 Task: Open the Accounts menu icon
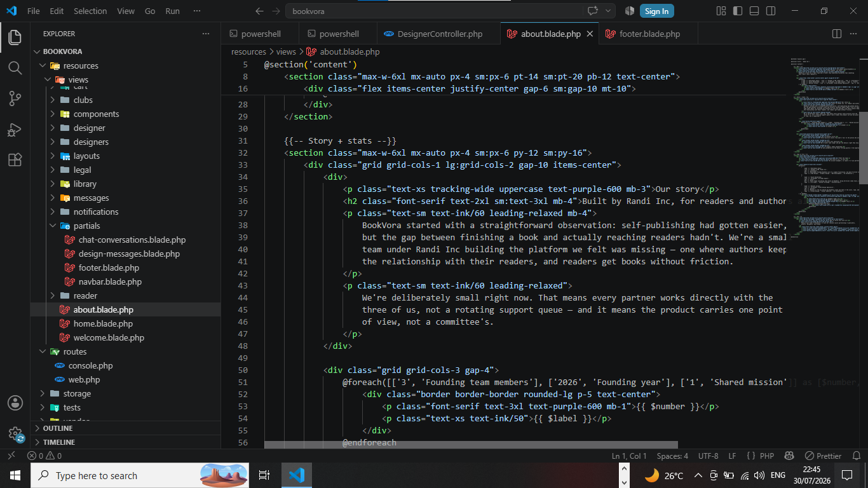click(15, 403)
